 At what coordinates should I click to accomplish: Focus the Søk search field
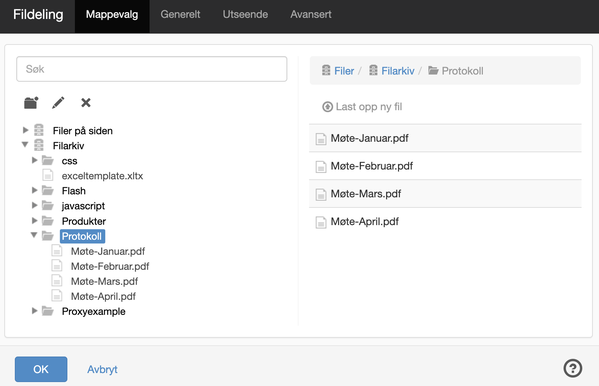click(x=152, y=69)
